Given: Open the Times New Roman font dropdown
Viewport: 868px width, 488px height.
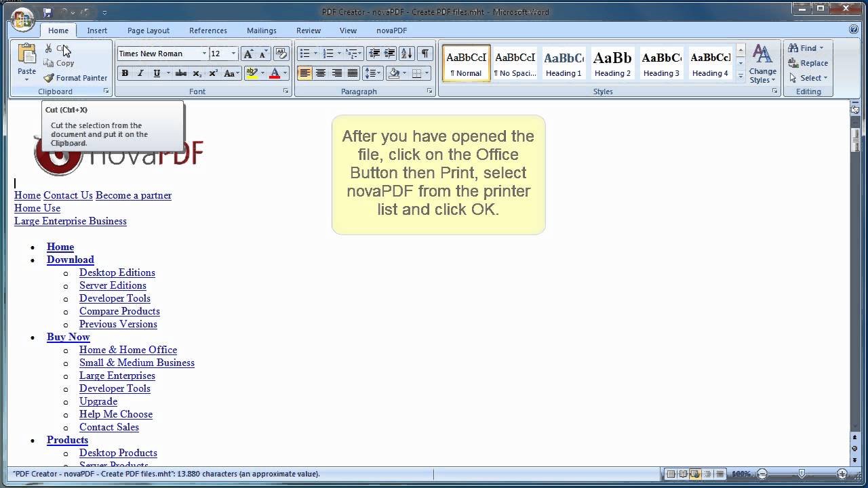Looking at the screenshot, I should point(204,54).
